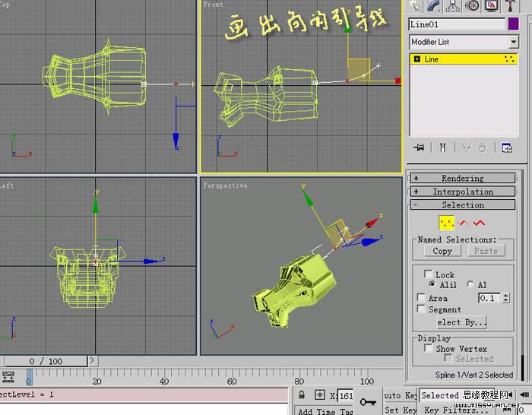532x415 pixels.
Task: Enable the Lock checkbox
Action: point(428,274)
